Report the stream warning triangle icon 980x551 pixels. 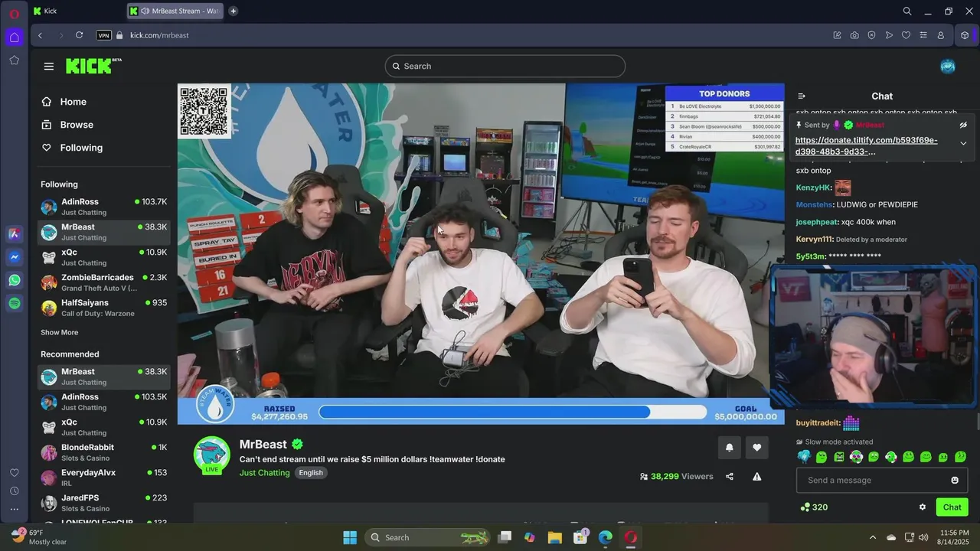click(757, 476)
